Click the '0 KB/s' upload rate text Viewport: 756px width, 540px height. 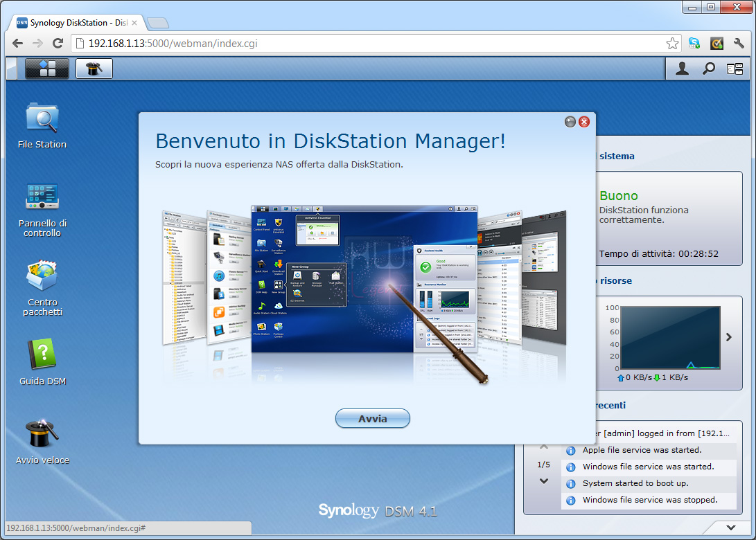(x=639, y=378)
